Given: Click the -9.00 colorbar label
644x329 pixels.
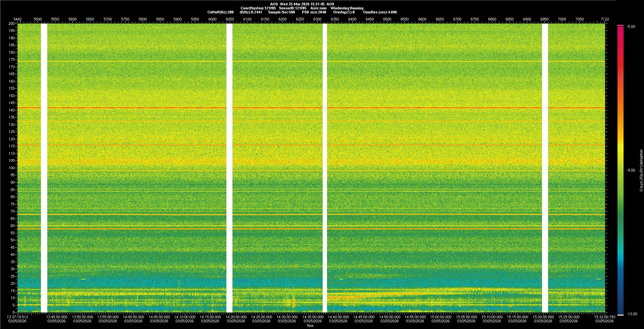Looking at the screenshot, I should (631, 171).
